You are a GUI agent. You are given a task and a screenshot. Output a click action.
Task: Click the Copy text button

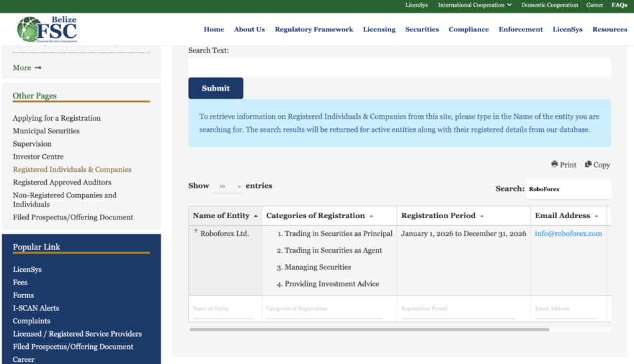coord(602,165)
